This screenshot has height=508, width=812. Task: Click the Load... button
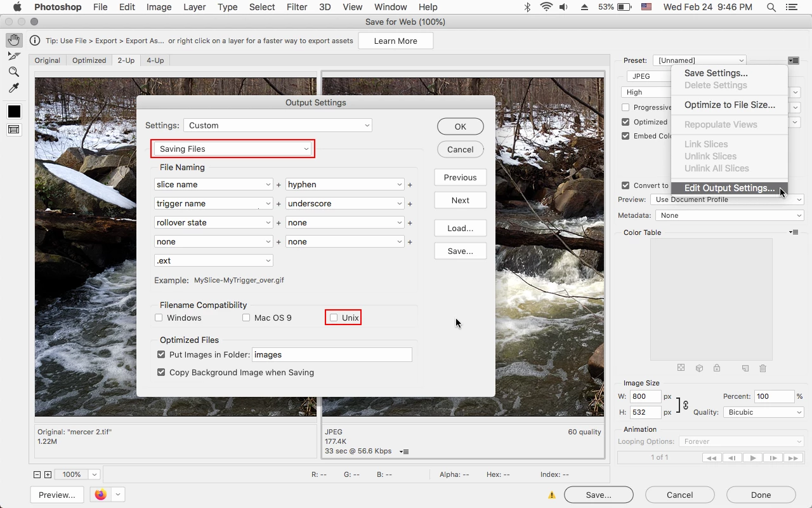click(461, 228)
